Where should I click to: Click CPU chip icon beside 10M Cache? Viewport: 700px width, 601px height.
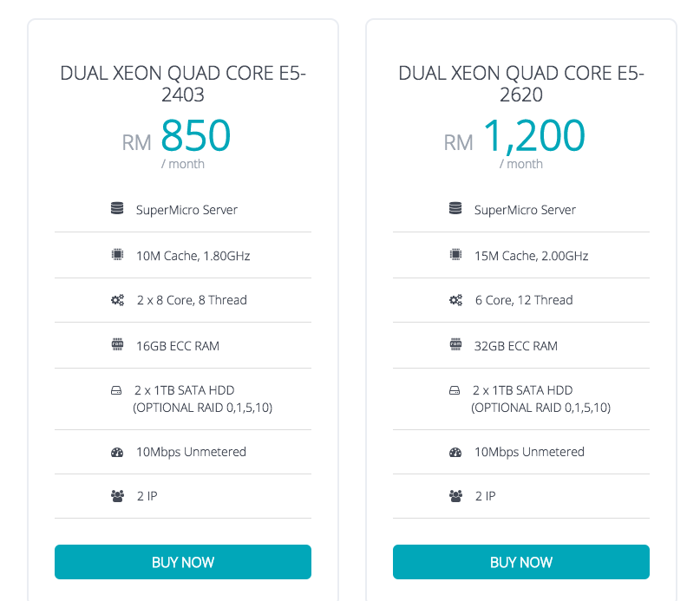coord(117,255)
